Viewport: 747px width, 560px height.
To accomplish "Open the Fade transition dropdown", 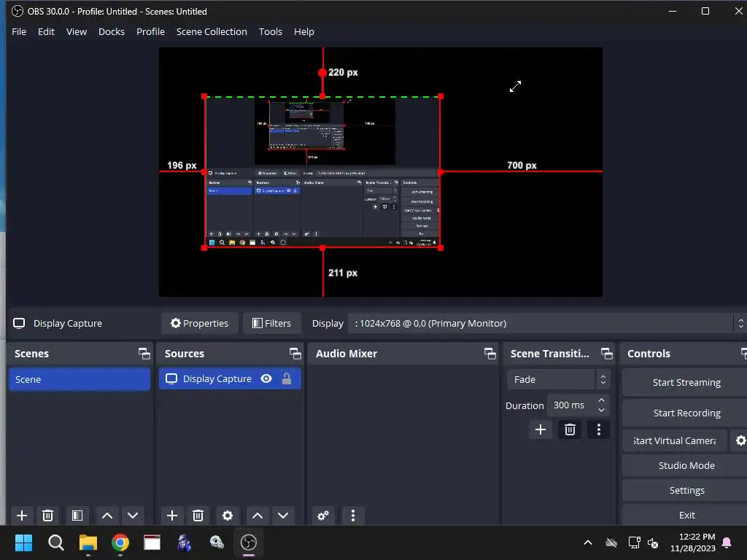I will click(558, 379).
